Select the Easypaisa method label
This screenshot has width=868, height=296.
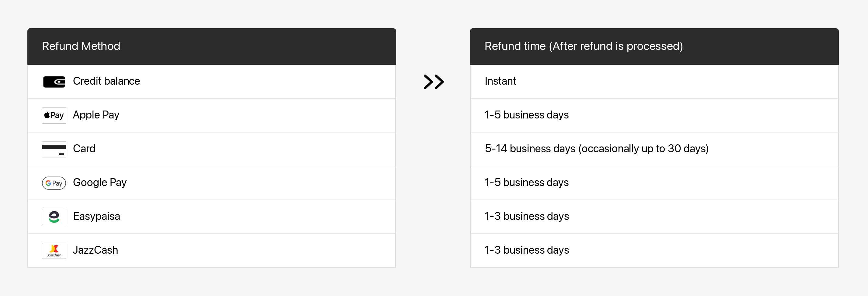[96, 216]
